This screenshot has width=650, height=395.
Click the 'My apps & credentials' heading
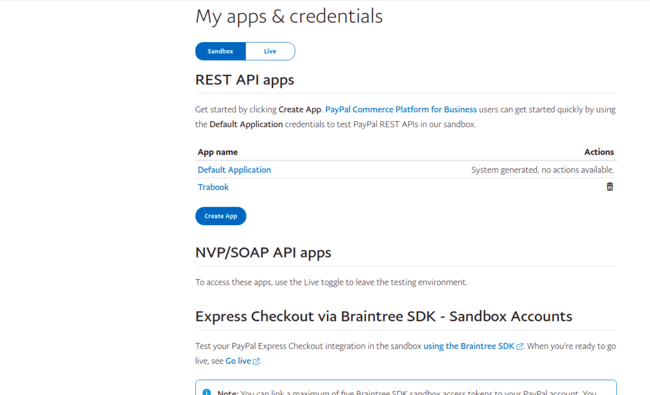(x=289, y=17)
